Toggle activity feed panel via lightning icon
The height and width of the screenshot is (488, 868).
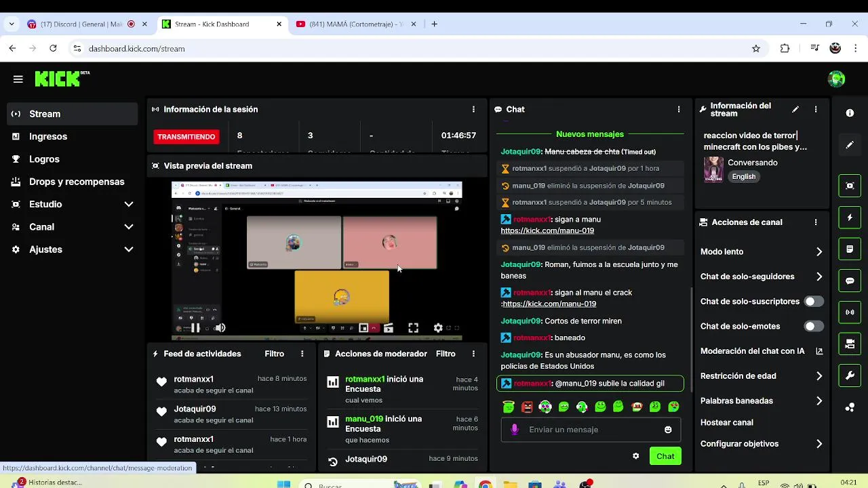[850, 218]
